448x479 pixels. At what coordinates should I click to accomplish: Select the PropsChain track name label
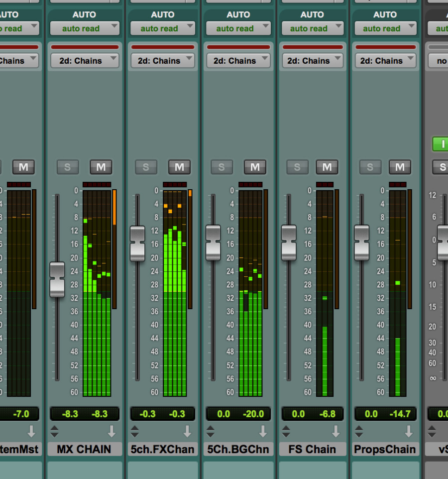(385, 449)
